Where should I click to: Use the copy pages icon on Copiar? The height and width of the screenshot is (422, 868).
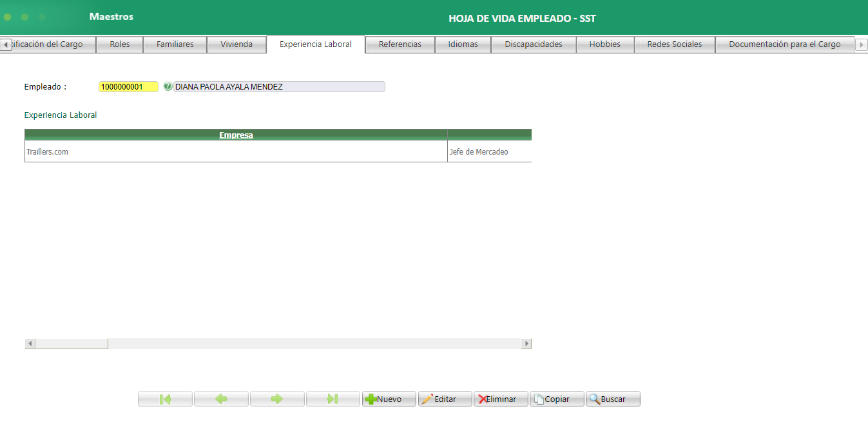[x=539, y=398]
